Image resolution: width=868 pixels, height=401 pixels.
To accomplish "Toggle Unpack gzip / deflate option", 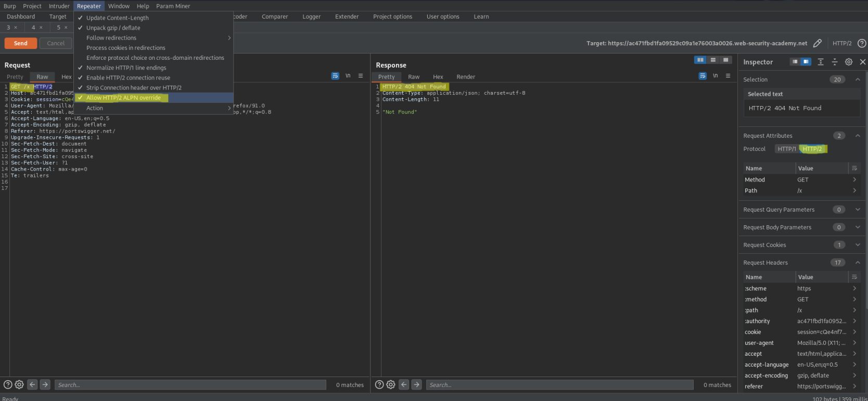I will click(154, 28).
